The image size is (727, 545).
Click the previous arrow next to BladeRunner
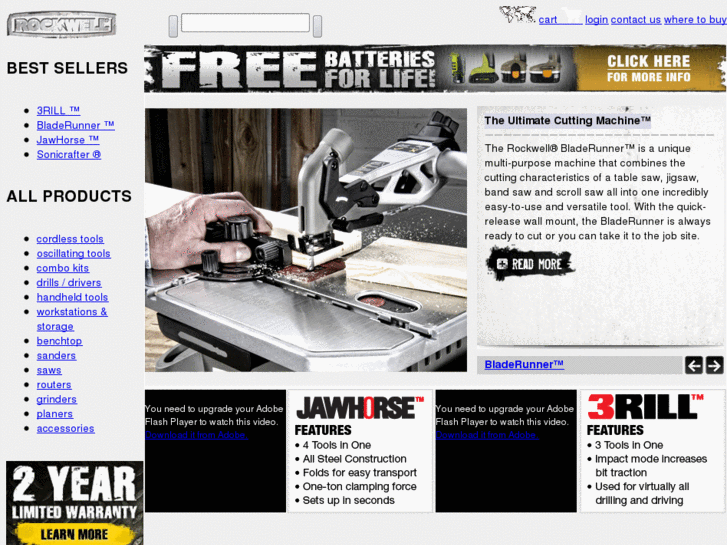coord(694,365)
